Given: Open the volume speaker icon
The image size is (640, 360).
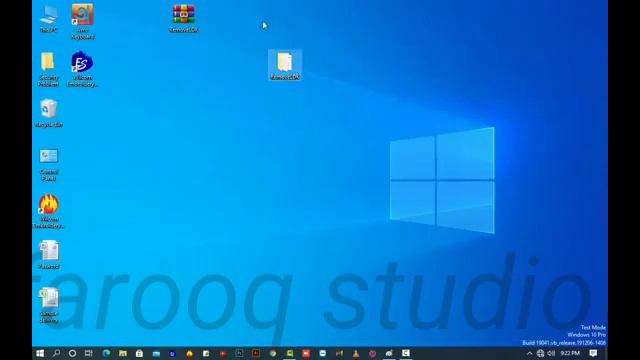Looking at the screenshot, I should click(x=551, y=353).
